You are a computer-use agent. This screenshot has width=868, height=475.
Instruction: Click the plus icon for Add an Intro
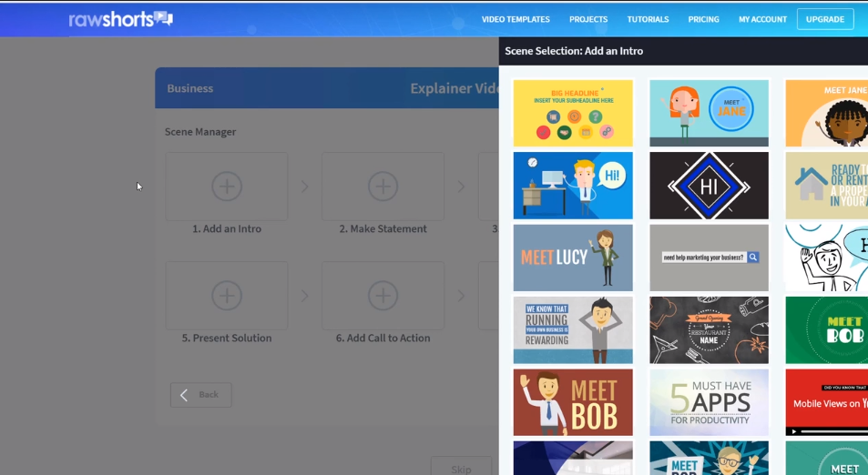[227, 187]
